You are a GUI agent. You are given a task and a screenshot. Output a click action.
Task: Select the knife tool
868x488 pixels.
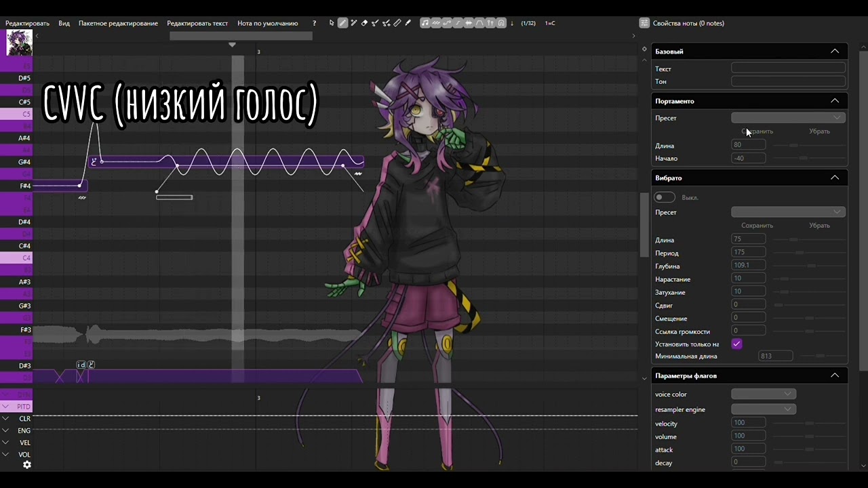408,23
